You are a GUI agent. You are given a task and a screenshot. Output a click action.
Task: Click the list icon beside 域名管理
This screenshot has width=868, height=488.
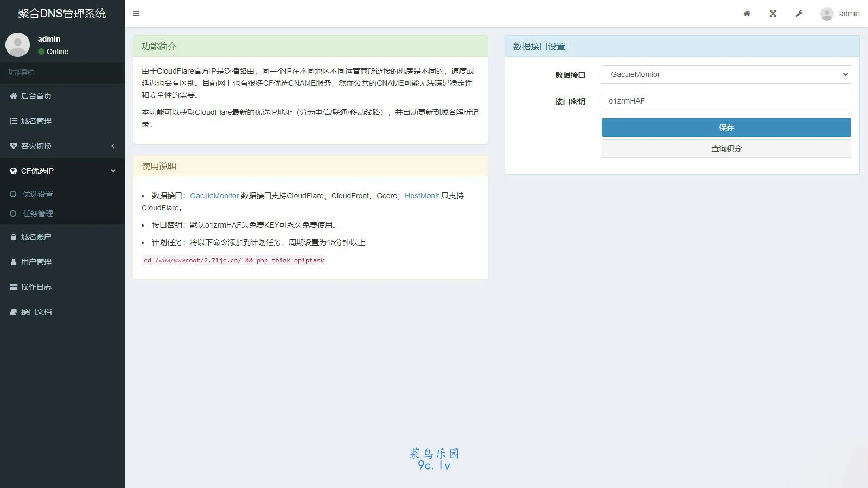[14, 121]
